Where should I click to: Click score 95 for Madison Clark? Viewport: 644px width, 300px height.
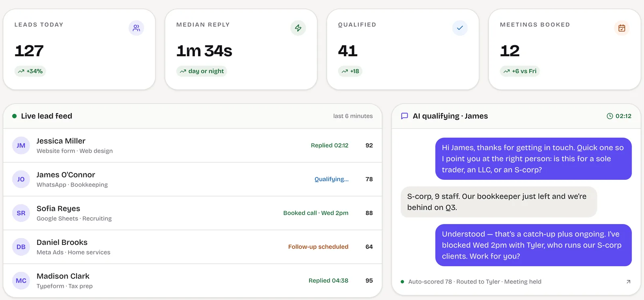369,281
